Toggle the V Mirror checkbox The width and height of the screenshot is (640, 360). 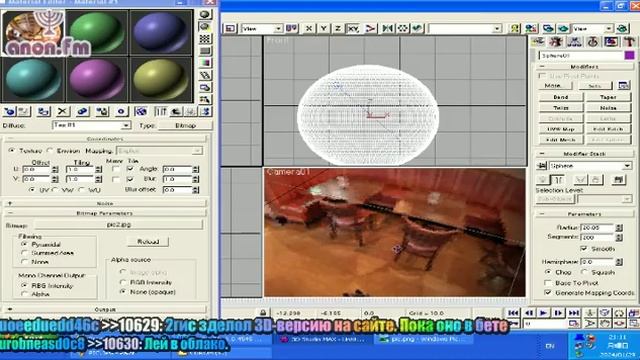pos(116,179)
